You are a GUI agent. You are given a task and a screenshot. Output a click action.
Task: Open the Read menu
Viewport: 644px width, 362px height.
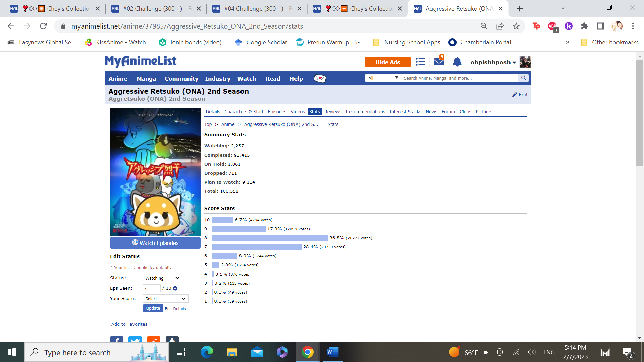click(273, 79)
